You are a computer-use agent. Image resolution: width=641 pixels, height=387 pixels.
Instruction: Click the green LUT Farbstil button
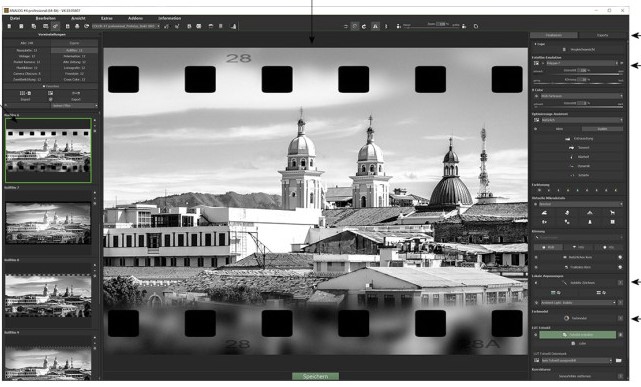(x=577, y=335)
